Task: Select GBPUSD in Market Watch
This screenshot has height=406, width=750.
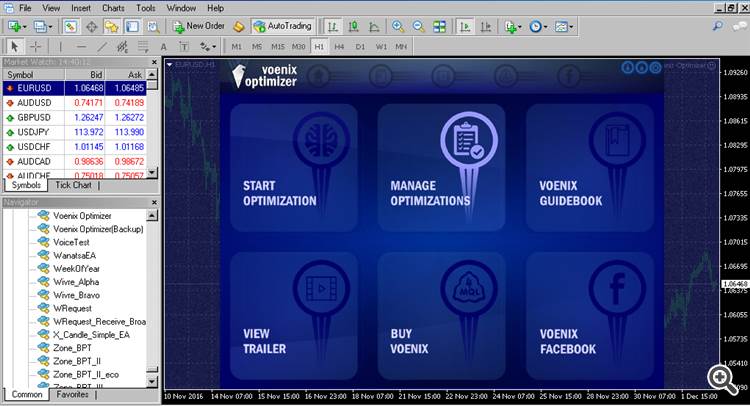Action: [x=75, y=117]
